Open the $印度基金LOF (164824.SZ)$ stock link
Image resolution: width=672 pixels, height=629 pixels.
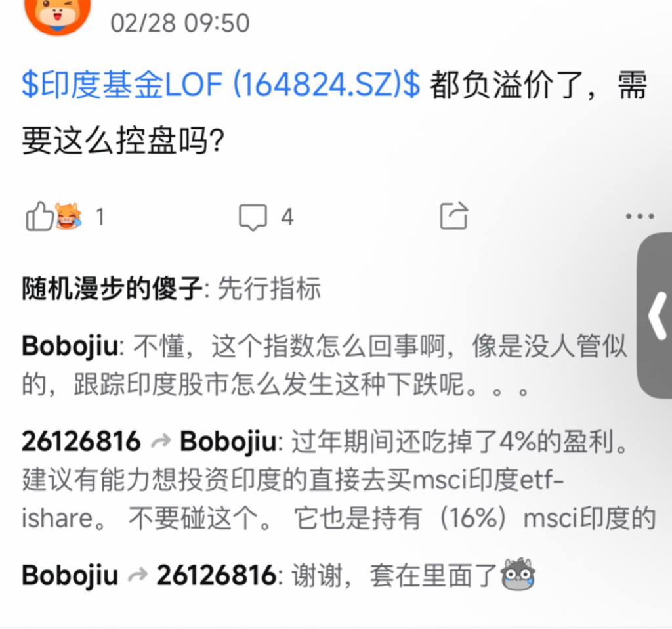[x=221, y=84]
